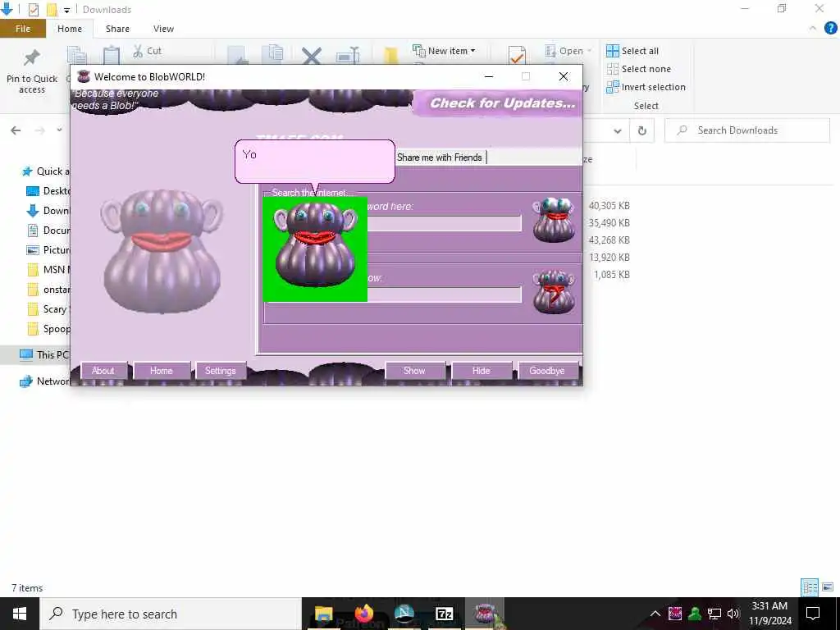The image size is (840, 630).
Task: Click the 'Yo' speech bubble
Action: coord(314,162)
